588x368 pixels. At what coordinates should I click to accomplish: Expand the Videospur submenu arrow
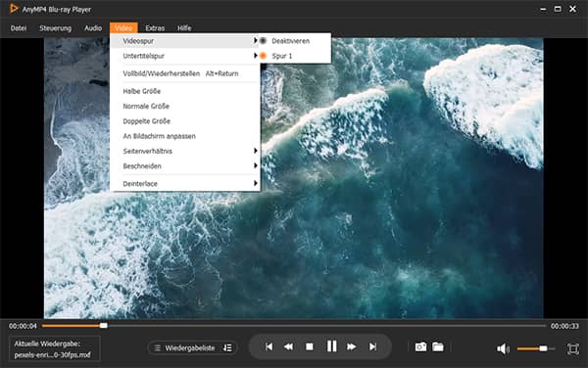[x=256, y=40]
